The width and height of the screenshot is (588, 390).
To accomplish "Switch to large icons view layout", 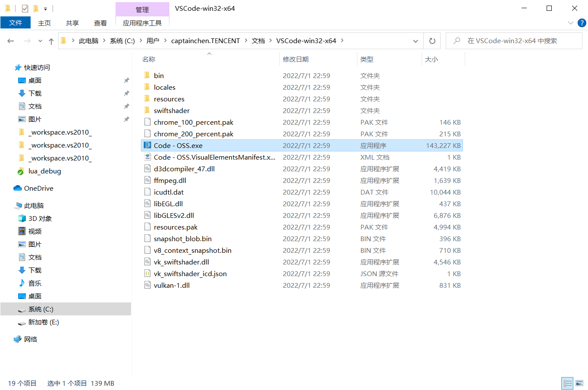I will point(579,383).
